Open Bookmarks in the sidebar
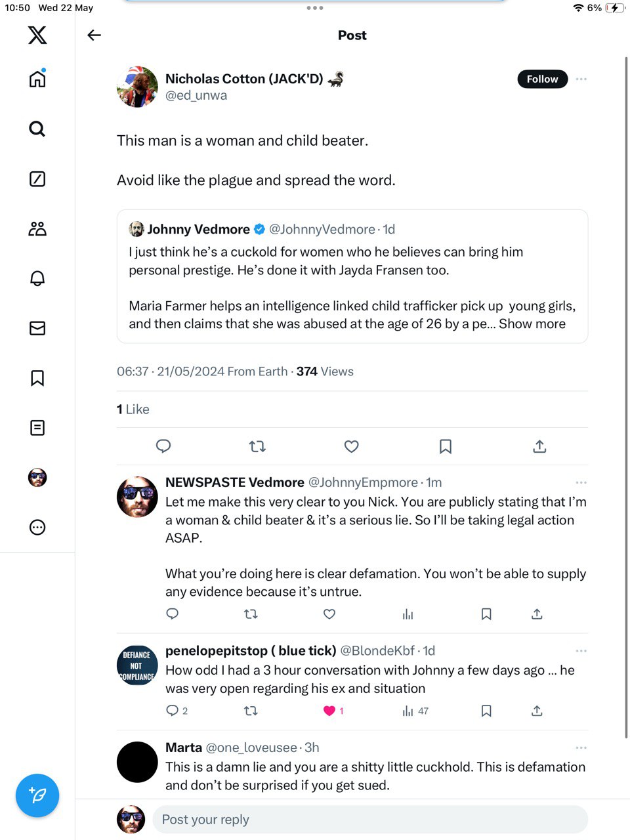The image size is (630, 840). point(37,378)
